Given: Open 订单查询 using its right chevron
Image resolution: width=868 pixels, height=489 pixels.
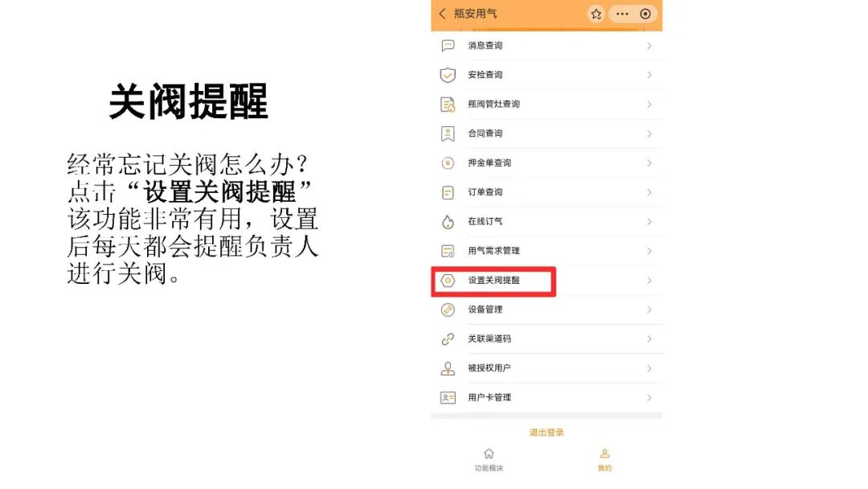Looking at the screenshot, I should pos(649,192).
